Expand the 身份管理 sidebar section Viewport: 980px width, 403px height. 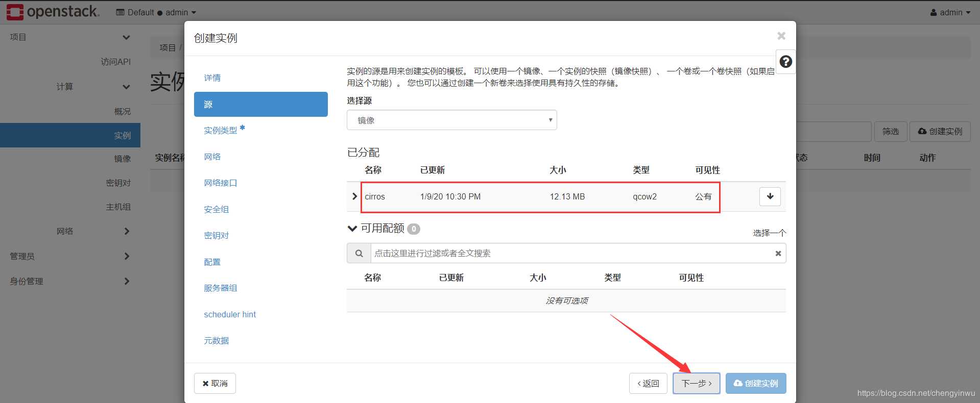click(70, 281)
